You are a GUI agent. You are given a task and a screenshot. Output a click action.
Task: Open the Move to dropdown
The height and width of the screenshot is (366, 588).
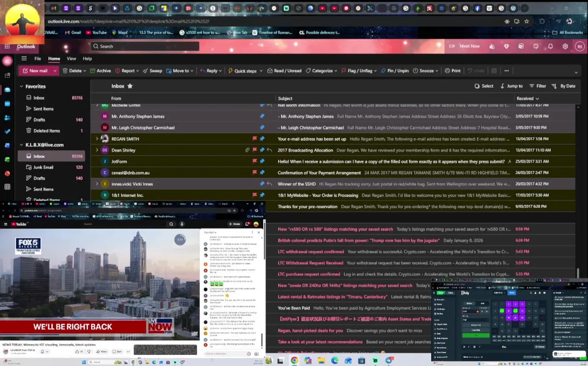click(192, 71)
